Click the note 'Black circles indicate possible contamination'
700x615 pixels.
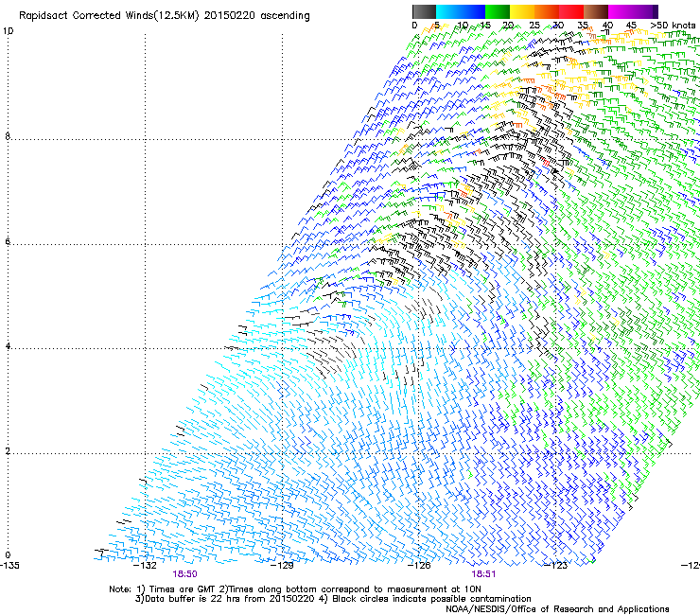tap(431, 599)
